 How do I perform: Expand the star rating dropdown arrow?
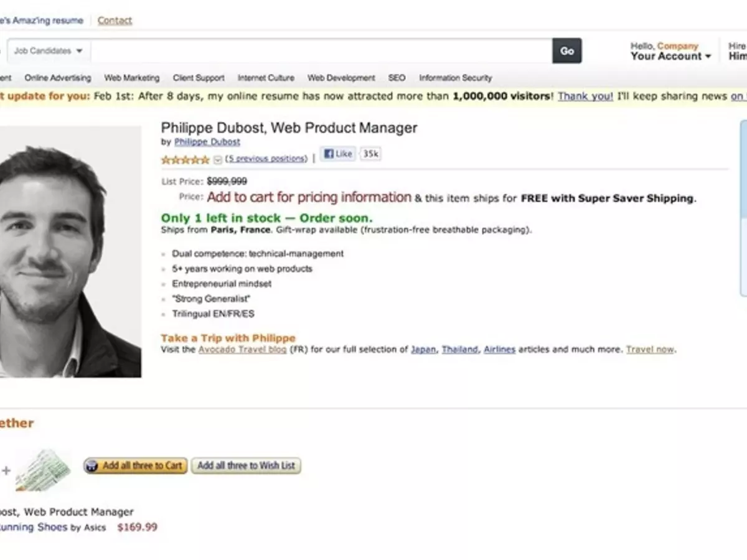[217, 160]
